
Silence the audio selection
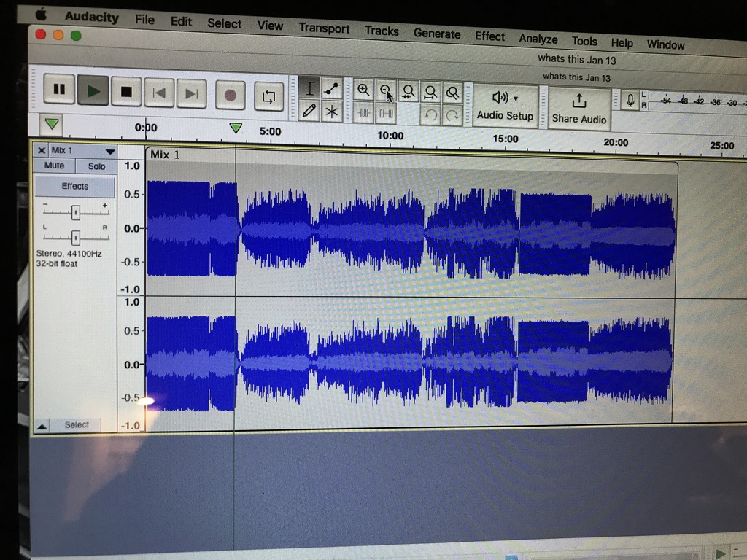coord(386,114)
